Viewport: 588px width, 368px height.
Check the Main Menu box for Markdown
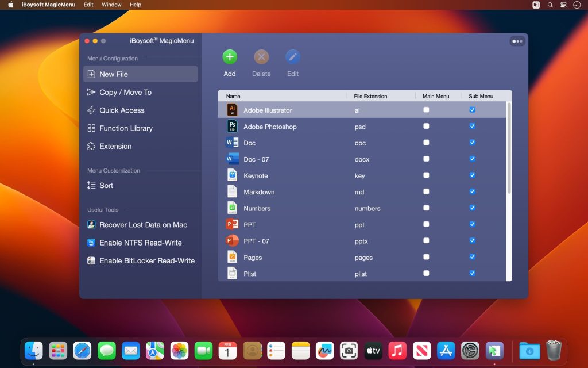[x=425, y=191]
